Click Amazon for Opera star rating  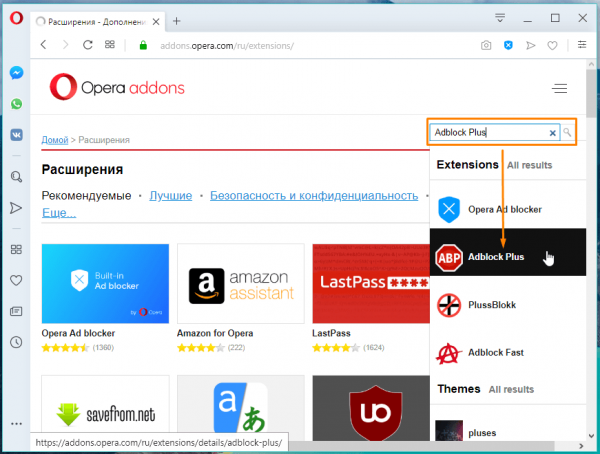201,348
